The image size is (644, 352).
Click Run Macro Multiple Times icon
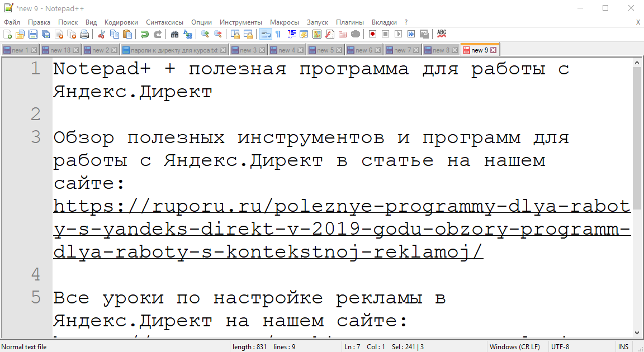click(x=411, y=34)
